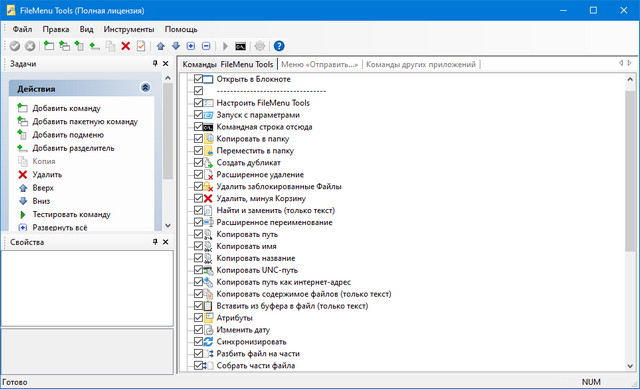Click the Синхронизировать sync icon
The image size is (640, 389).
[208, 342]
